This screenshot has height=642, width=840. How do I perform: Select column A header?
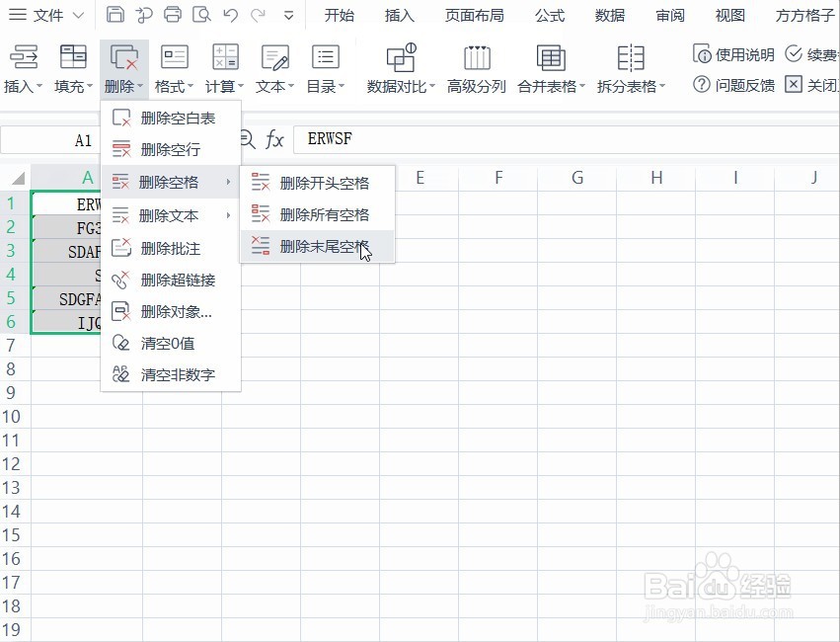tap(87, 178)
